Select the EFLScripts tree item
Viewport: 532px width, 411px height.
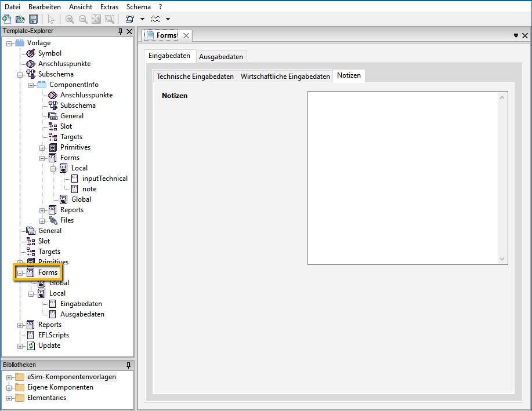[53, 335]
